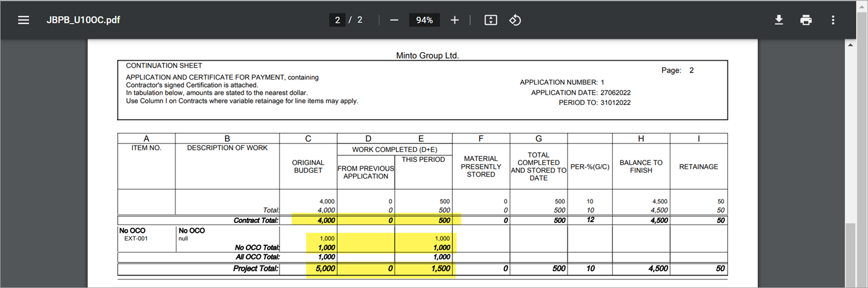The width and height of the screenshot is (868, 288).
Task: Click the fit to page icon
Action: click(x=491, y=20)
